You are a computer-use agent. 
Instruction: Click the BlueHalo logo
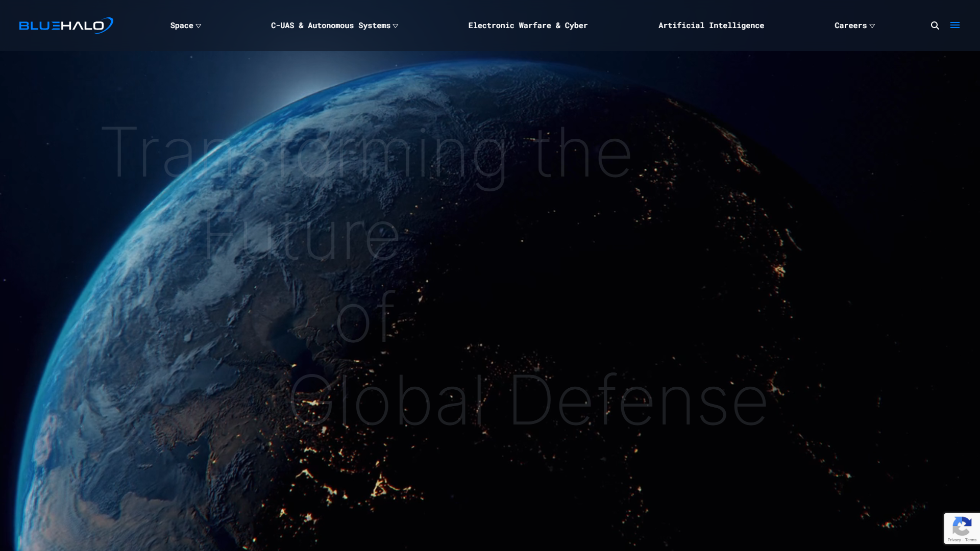click(x=65, y=26)
